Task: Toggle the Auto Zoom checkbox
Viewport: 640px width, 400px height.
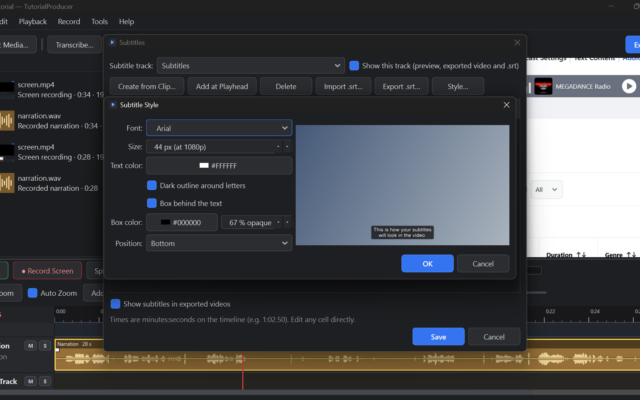Action: point(32,293)
